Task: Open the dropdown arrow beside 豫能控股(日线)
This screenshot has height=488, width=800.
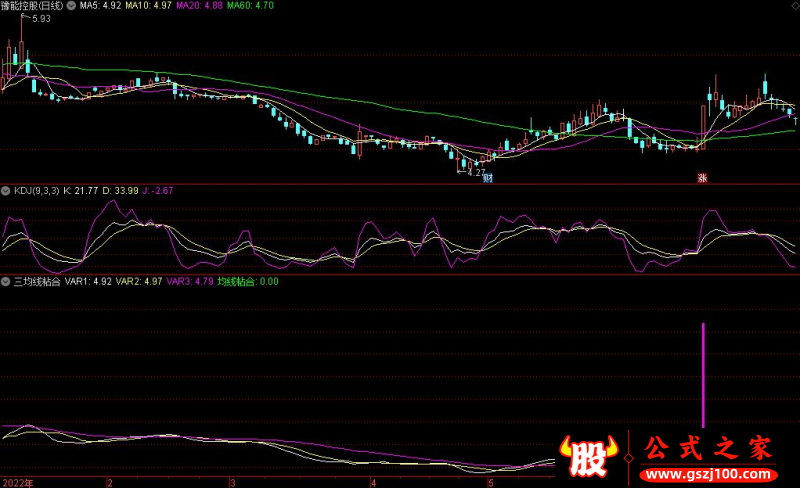Action: pos(70,6)
